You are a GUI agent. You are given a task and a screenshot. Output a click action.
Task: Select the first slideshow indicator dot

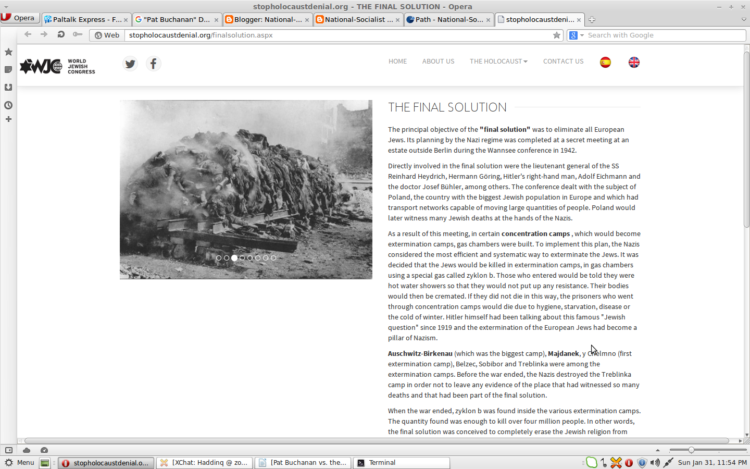219,258
